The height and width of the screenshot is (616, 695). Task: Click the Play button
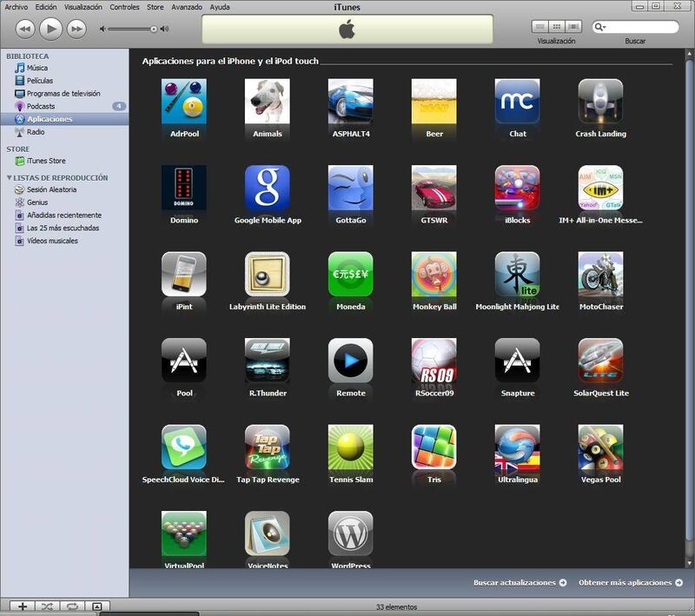(51, 30)
